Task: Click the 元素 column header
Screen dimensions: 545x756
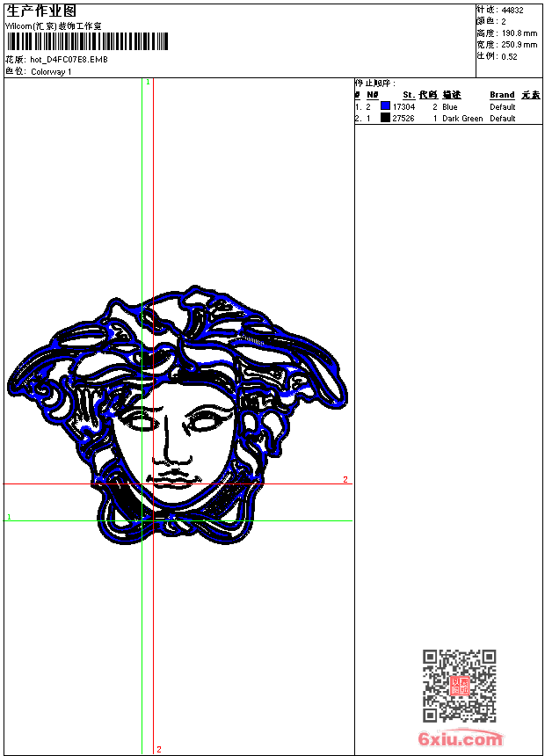Action: pos(531,95)
